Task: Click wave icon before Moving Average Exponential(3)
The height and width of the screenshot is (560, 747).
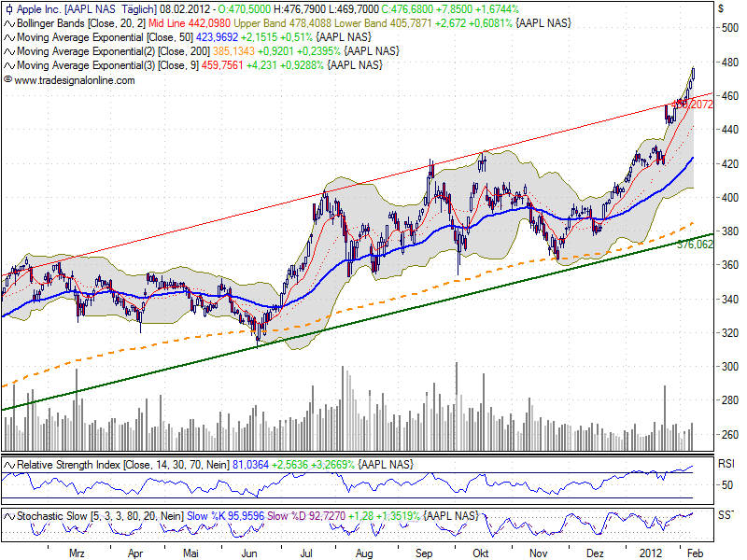Action: [9, 65]
